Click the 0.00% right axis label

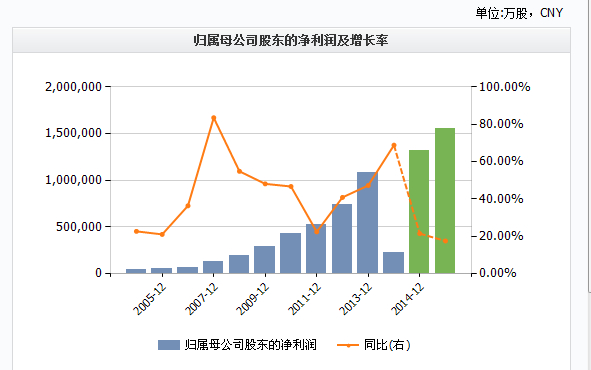coord(498,273)
